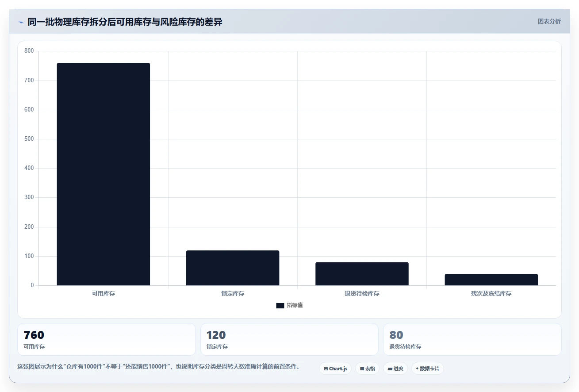The image size is (579, 392).
Task: Click the 100 y-axis tick label
Action: (x=29, y=256)
